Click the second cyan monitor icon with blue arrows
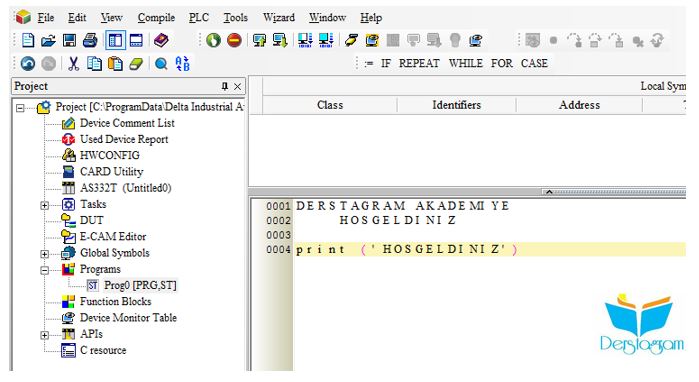699x382 pixels. pyautogui.click(x=326, y=41)
